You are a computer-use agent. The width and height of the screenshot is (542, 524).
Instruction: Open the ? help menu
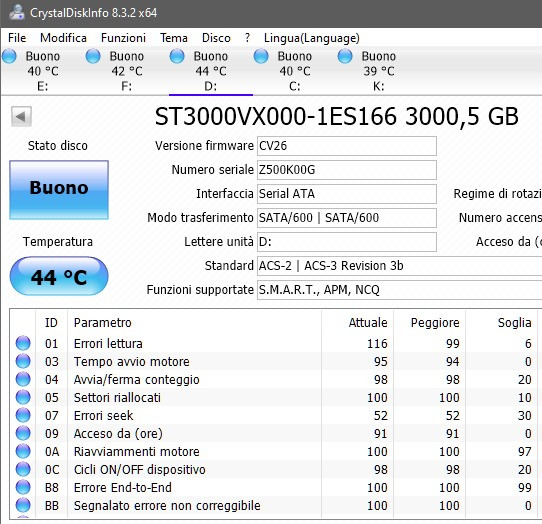point(247,38)
